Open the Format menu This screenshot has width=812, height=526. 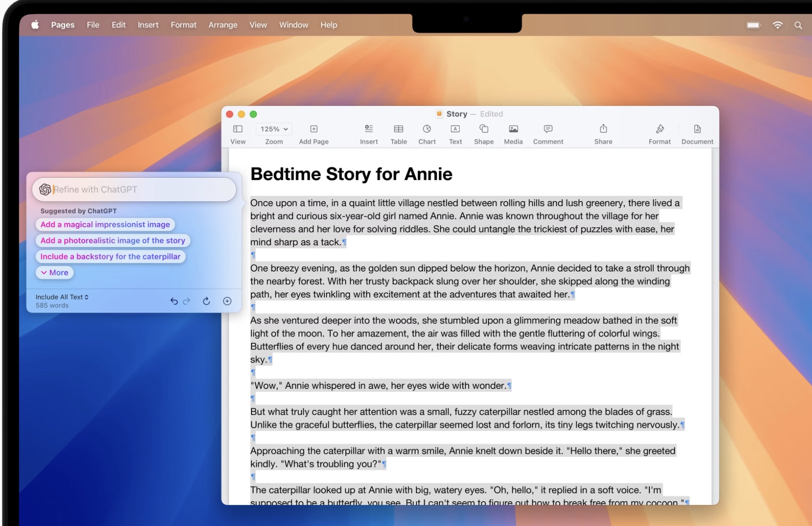(183, 25)
